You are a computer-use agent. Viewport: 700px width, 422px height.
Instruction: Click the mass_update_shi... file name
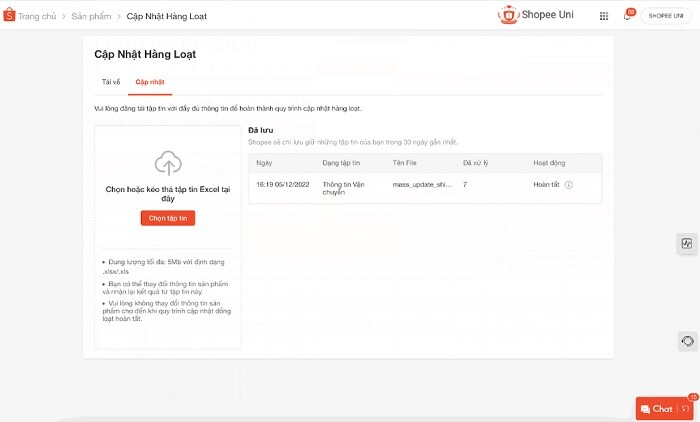(420, 185)
